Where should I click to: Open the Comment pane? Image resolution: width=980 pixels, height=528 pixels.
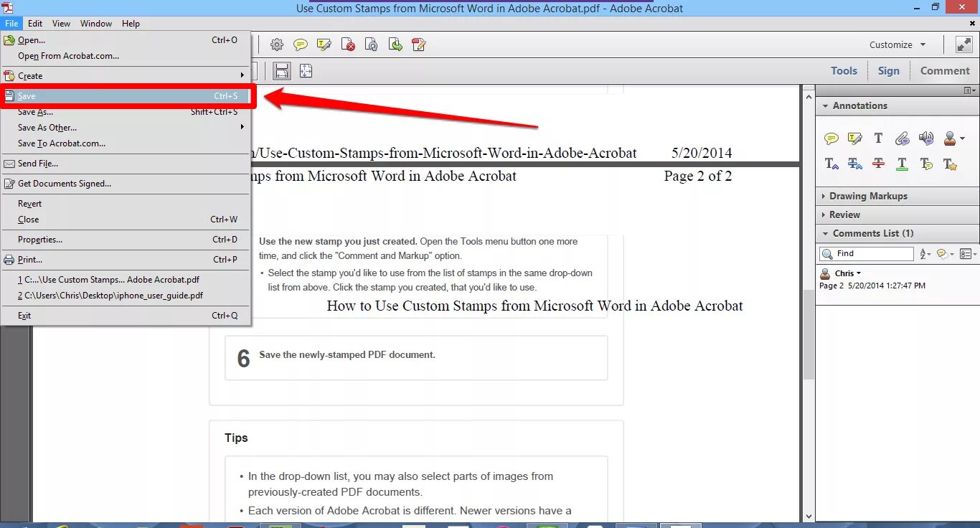[945, 70]
